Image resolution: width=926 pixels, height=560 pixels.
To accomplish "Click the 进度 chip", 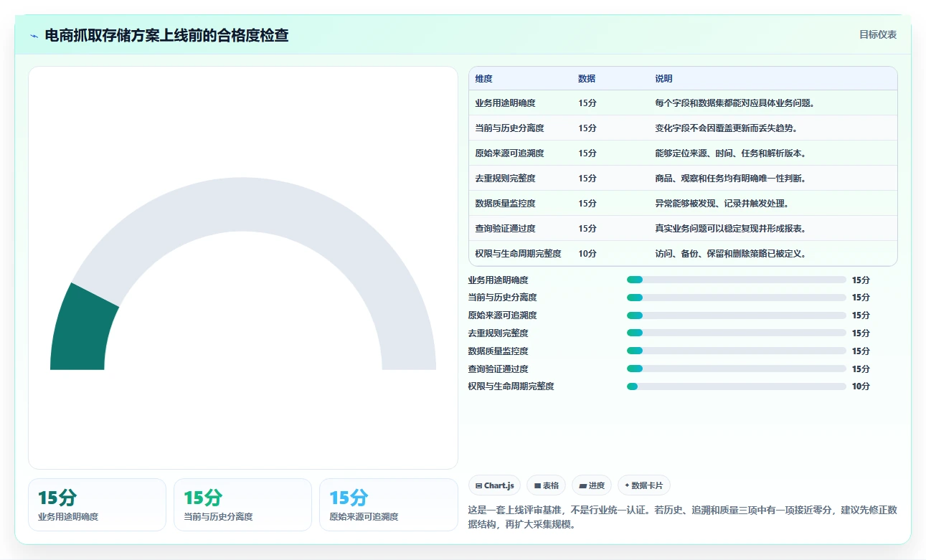I will (x=592, y=485).
